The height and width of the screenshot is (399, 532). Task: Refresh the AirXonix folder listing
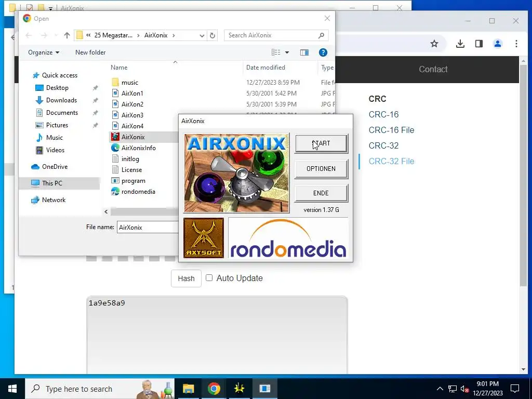click(x=212, y=35)
